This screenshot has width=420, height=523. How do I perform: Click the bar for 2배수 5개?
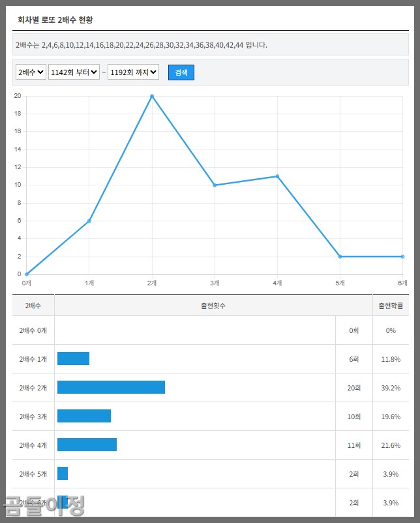63,473
